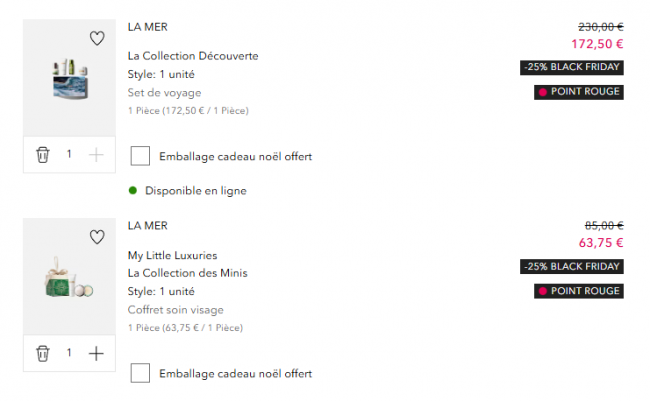Increase quantity of My Little Luxuries
The width and height of the screenshot is (650, 401).
pyautogui.click(x=96, y=353)
